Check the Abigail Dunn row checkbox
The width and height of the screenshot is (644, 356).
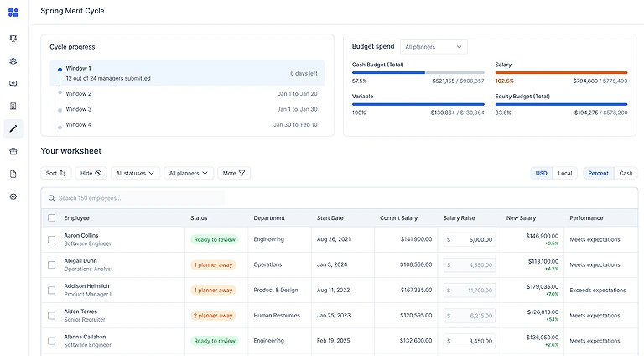(51, 264)
